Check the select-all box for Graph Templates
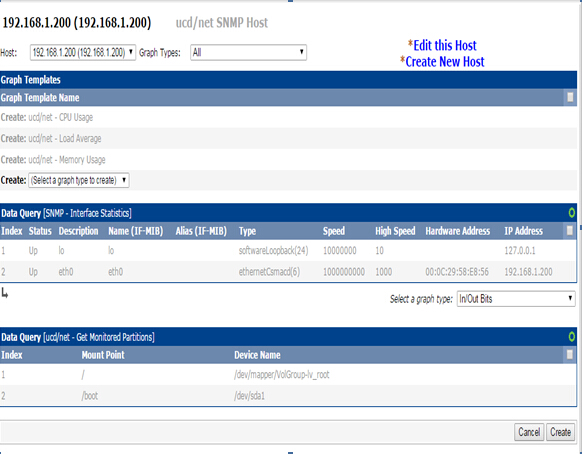Screen dimensions: 582x454 [570, 97]
